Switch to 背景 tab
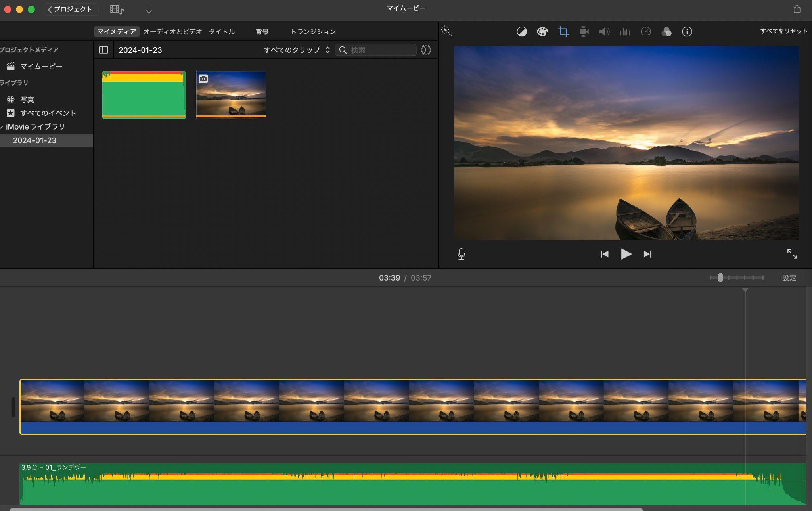 pyautogui.click(x=262, y=31)
